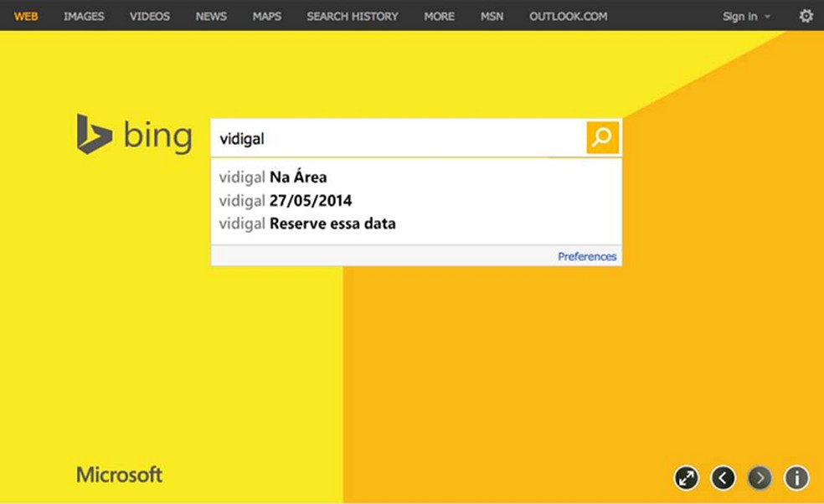This screenshot has height=504, width=824.
Task: Open the NEWS section
Action: (x=211, y=16)
